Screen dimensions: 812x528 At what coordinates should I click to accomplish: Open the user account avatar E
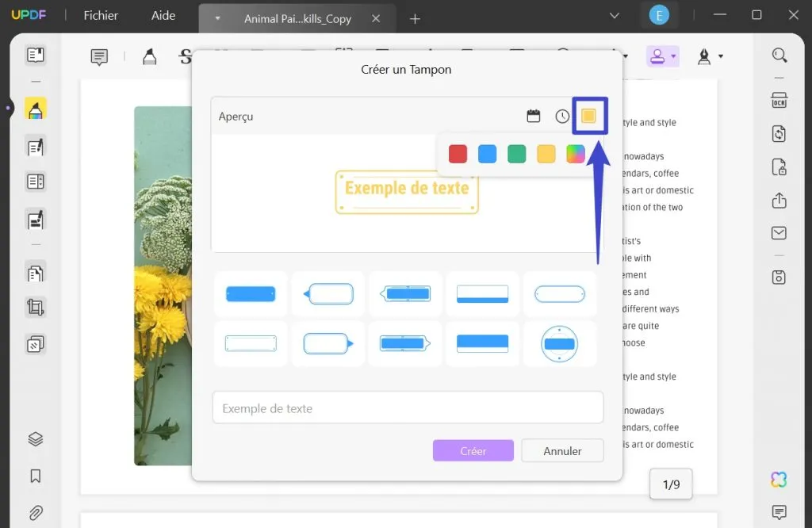pos(659,16)
